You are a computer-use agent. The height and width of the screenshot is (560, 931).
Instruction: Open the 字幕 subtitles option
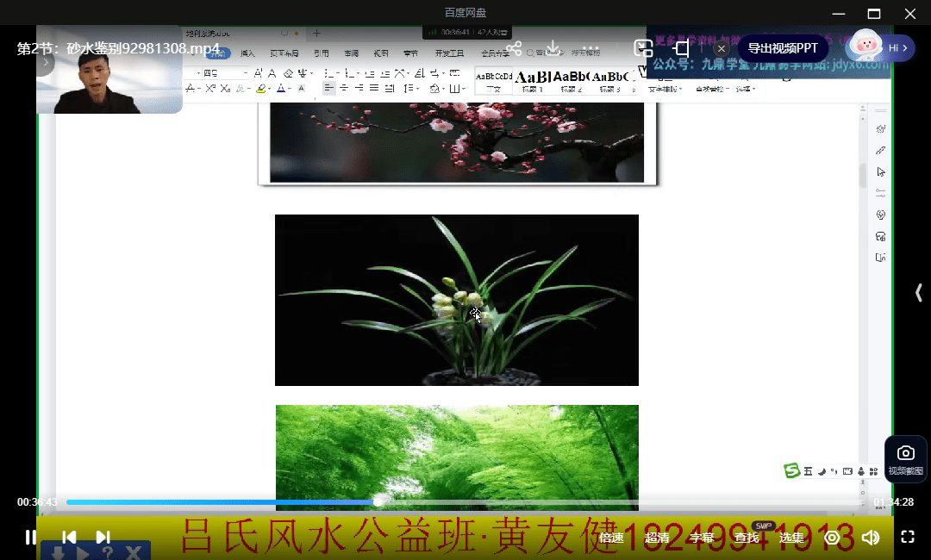tap(702, 538)
